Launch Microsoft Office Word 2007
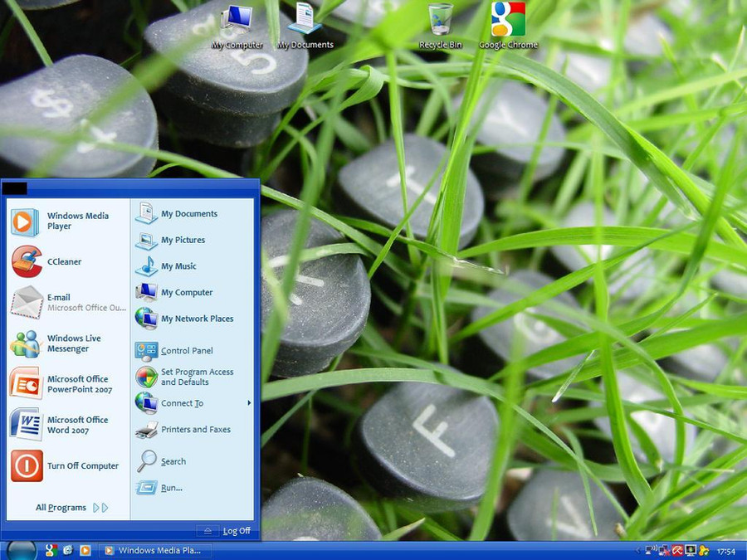This screenshot has width=747, height=560. click(68, 425)
